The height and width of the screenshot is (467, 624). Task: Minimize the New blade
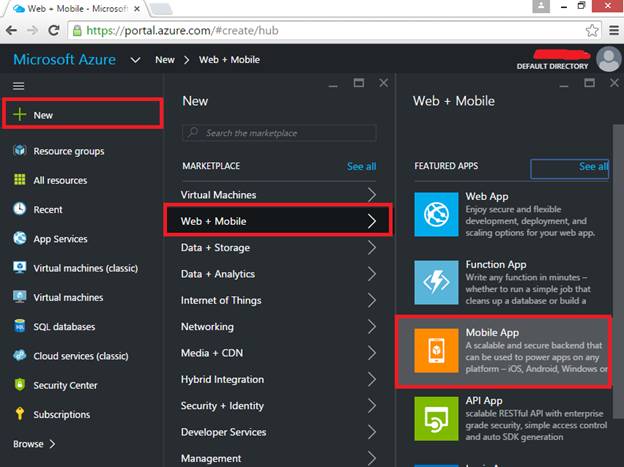(333, 85)
